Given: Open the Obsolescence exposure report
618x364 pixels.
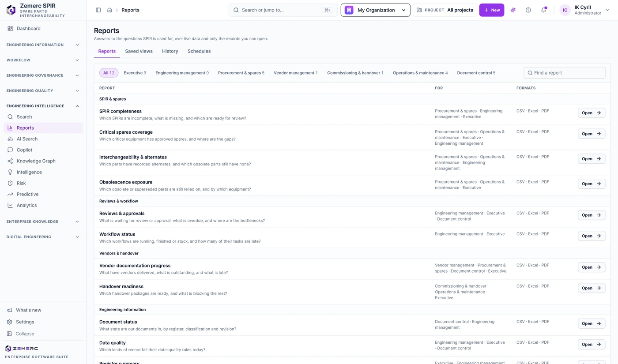Looking at the screenshot, I should 592,184.
